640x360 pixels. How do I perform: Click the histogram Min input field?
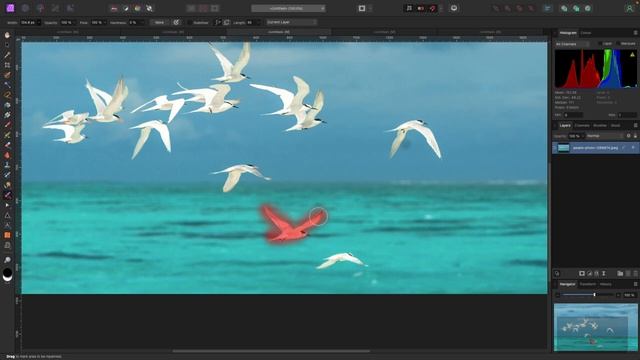point(573,115)
